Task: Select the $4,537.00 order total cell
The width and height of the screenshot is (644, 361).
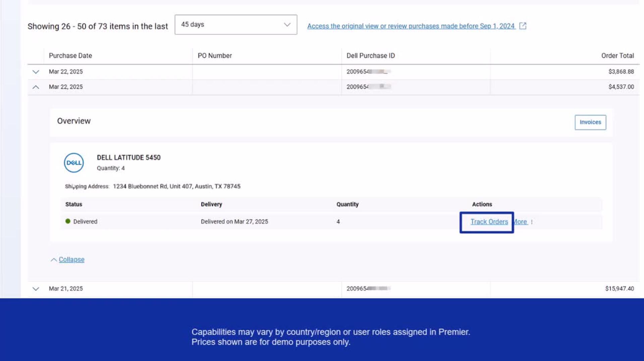Action: pos(621,87)
